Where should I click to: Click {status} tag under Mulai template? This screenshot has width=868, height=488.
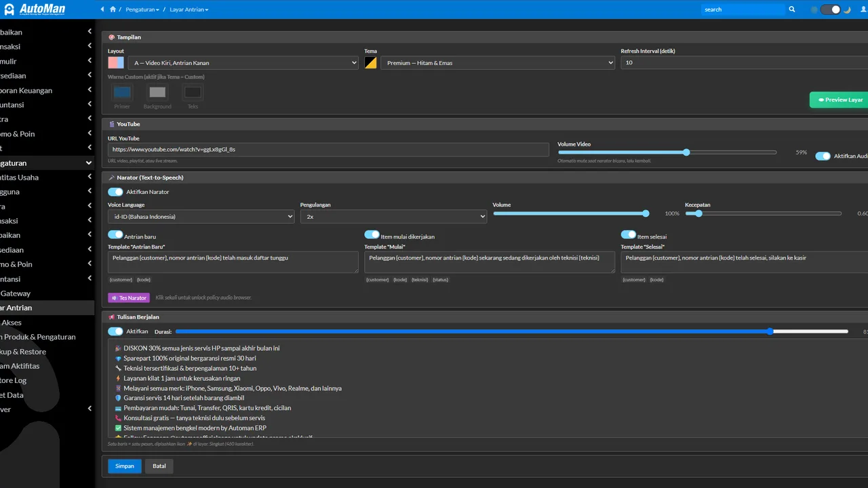(441, 280)
